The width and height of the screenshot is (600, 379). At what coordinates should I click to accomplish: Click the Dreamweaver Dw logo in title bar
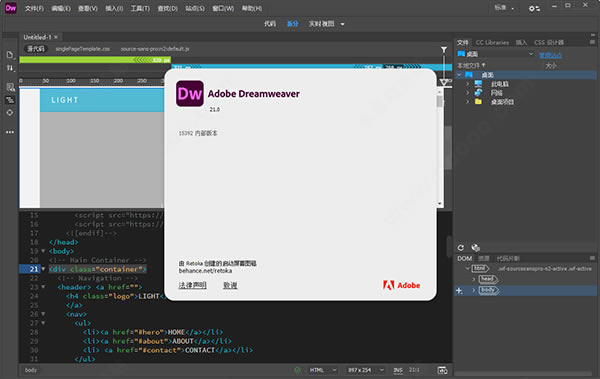(11, 8)
